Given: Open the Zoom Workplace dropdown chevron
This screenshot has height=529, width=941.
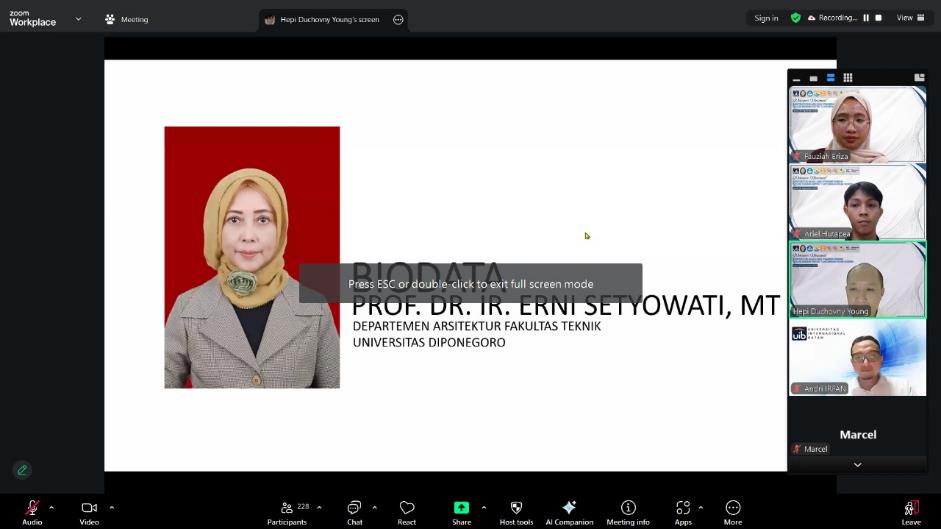Looking at the screenshot, I should [78, 18].
